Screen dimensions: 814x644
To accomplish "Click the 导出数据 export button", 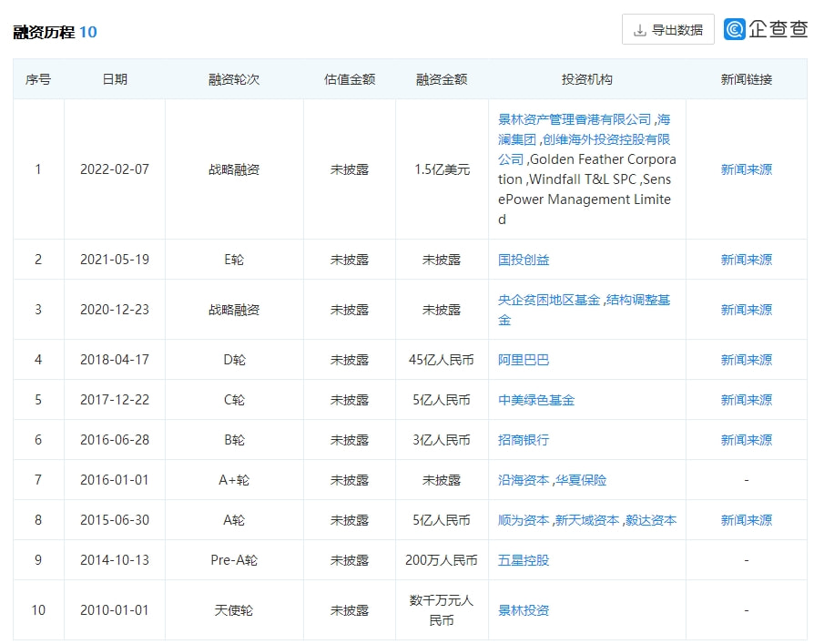I will coord(667,29).
